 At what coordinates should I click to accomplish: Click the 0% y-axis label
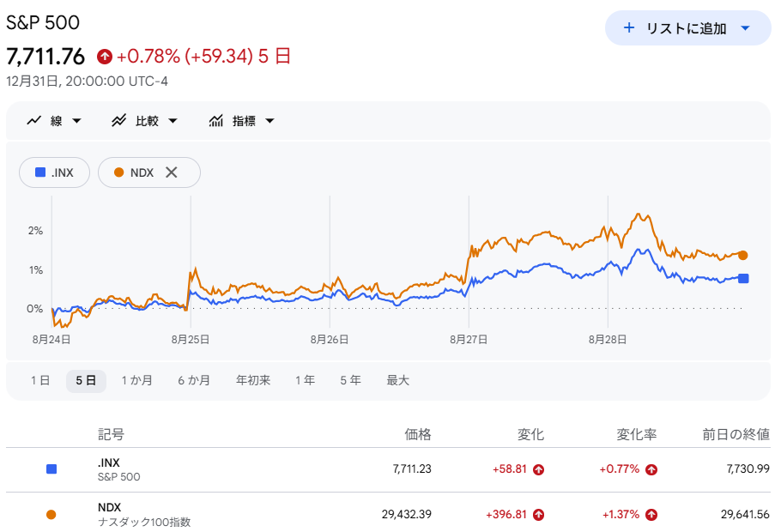35,309
